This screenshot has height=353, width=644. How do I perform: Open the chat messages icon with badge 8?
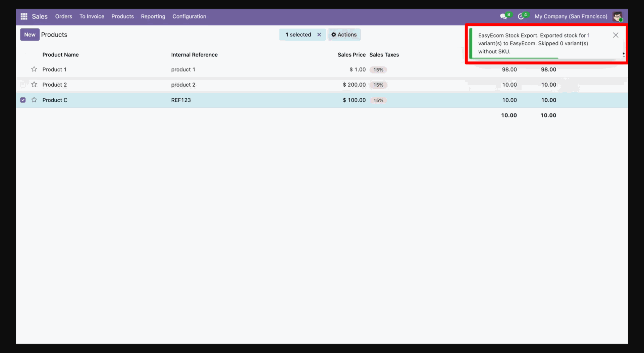[x=503, y=16]
